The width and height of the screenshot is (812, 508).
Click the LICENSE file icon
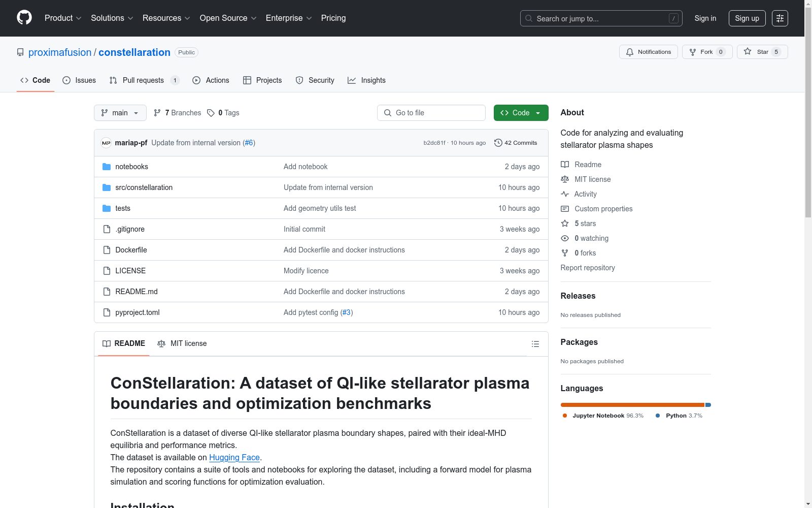[x=107, y=271]
